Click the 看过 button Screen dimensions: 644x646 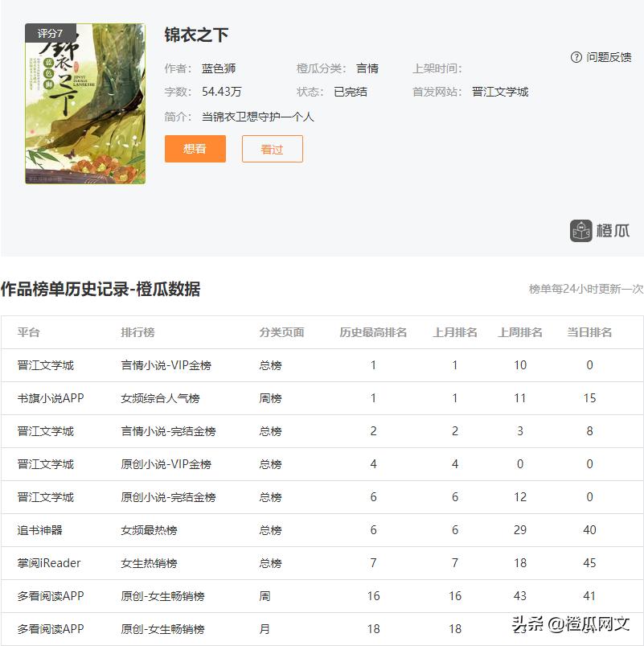click(x=272, y=149)
